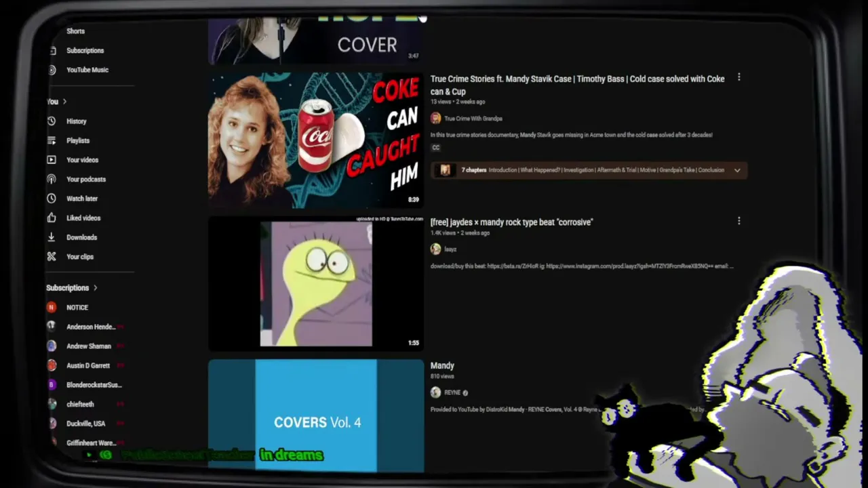Image resolution: width=868 pixels, height=488 pixels.
Task: Play the yellow cartoon character thumbnail
Action: click(x=315, y=283)
